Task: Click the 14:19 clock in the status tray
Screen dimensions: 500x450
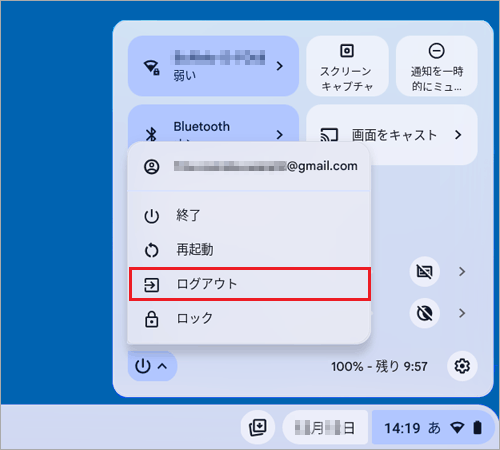Action: (x=402, y=428)
